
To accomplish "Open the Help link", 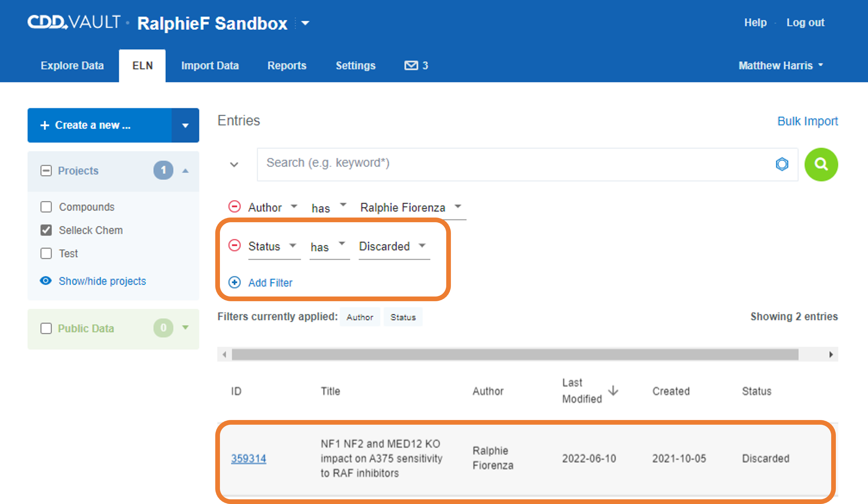I will pyautogui.click(x=756, y=22).
